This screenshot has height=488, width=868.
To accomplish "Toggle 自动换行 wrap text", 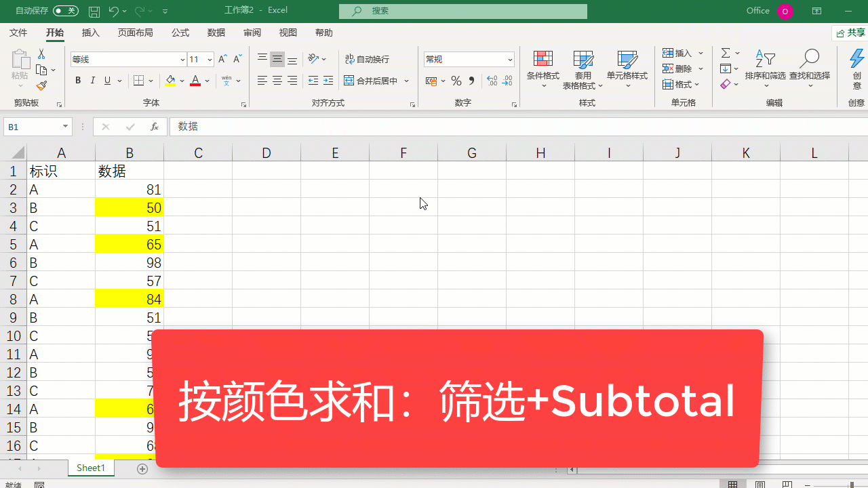I will pyautogui.click(x=368, y=60).
